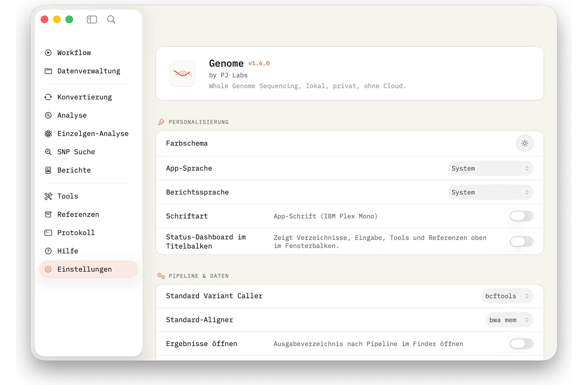This screenshot has width=588, height=385.
Task: Click the Einzelgen-Analyse atom icon
Action: [x=48, y=134]
